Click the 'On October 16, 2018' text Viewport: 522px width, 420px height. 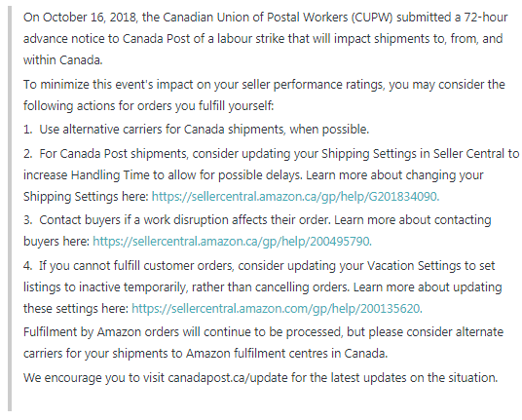pyautogui.click(x=80, y=18)
